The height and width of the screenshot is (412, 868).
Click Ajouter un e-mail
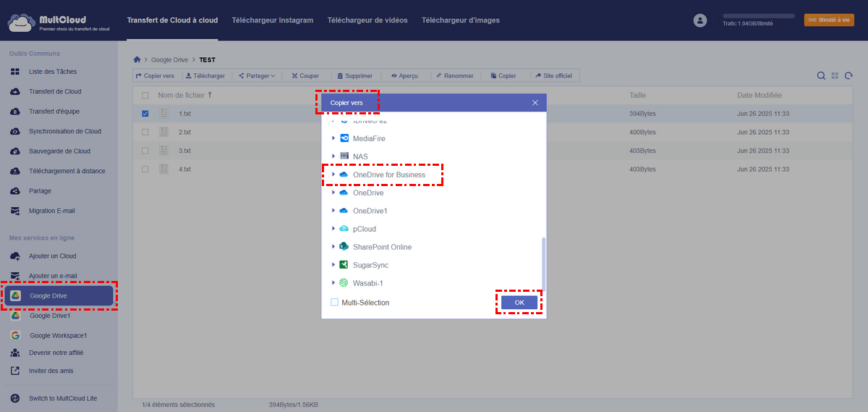(53, 276)
